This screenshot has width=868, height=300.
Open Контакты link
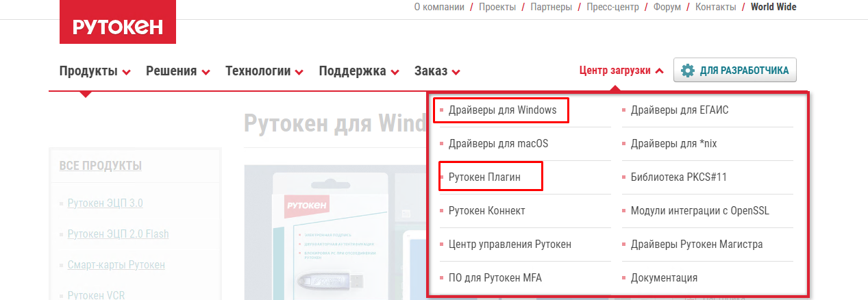tap(716, 7)
